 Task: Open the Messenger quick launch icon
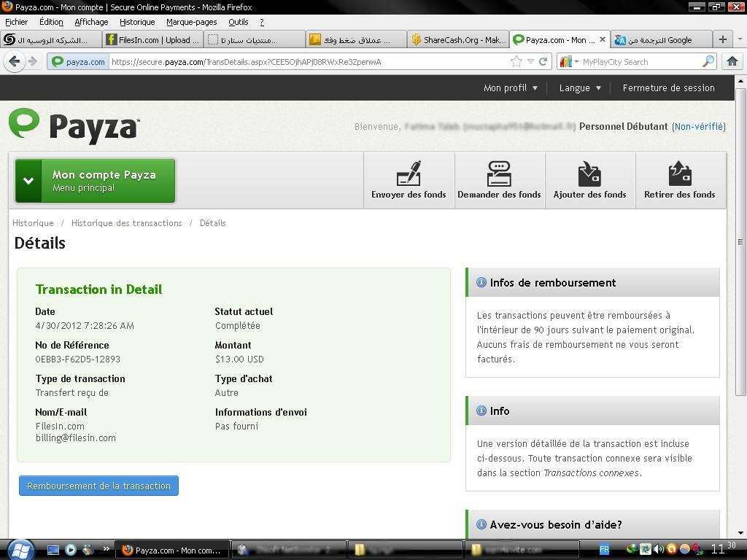tap(88, 550)
